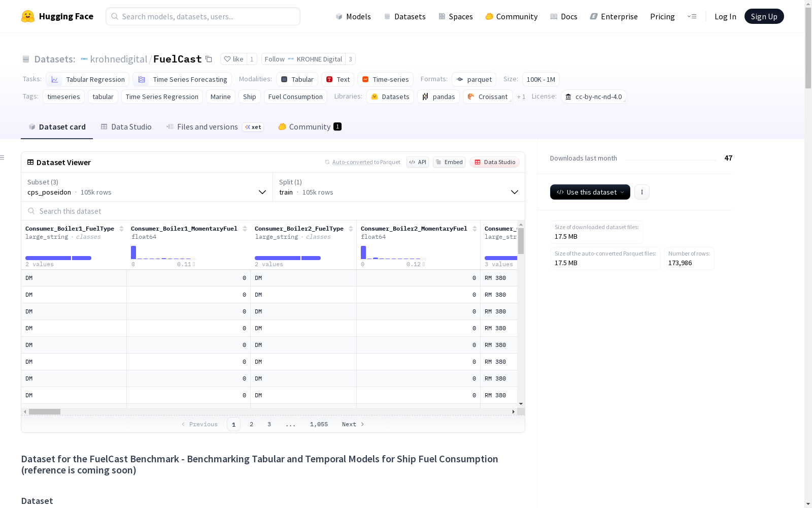Open Docs in the top navigation
812x508 pixels.
click(x=564, y=16)
